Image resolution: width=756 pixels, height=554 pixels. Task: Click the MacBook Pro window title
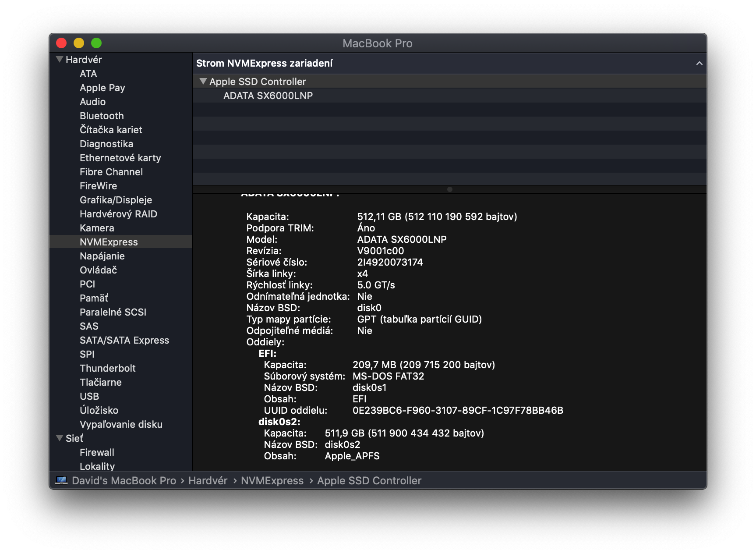(x=378, y=43)
